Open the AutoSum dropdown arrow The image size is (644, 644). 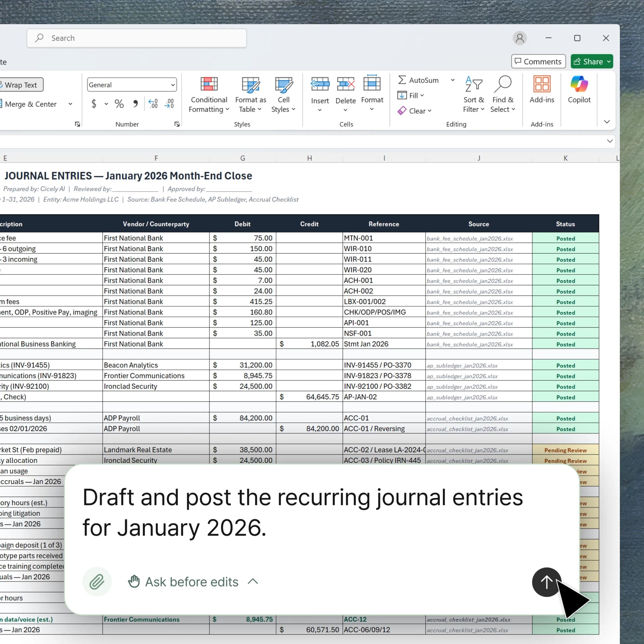click(x=452, y=80)
